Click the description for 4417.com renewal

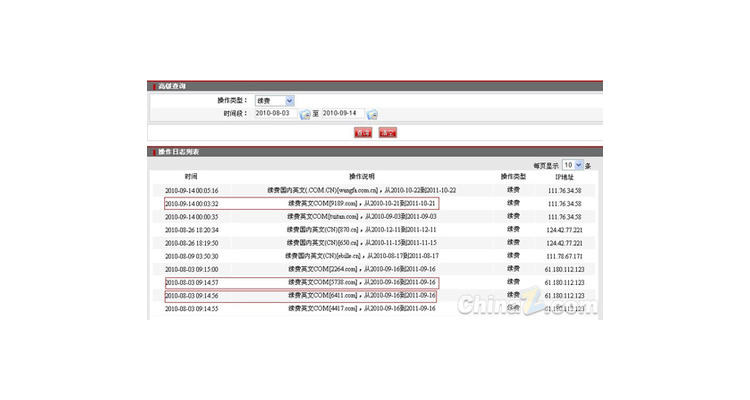click(x=362, y=309)
